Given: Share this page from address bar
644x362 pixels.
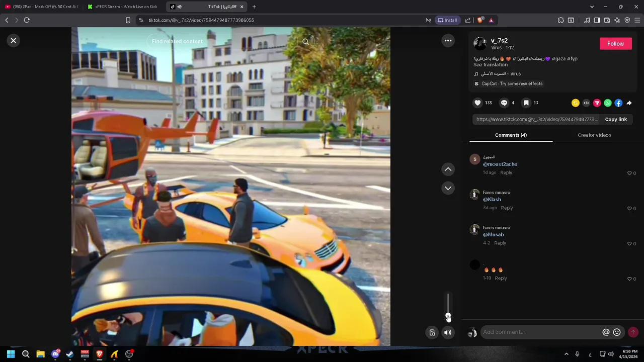Looking at the screenshot, I should [x=468, y=20].
